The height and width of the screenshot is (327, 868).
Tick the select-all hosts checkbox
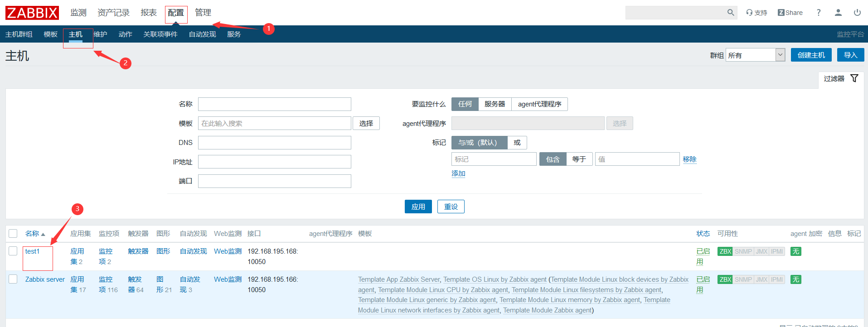pyautogui.click(x=13, y=233)
